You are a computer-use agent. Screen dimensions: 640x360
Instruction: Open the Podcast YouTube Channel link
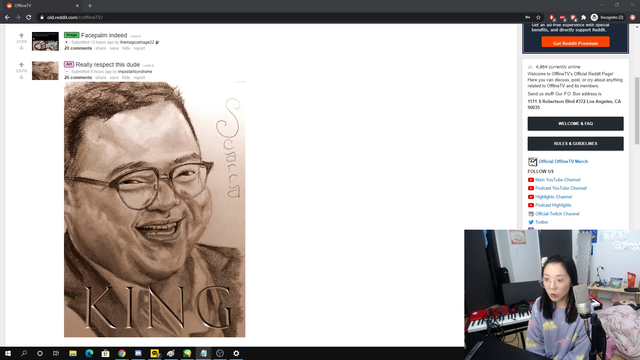coord(561,188)
